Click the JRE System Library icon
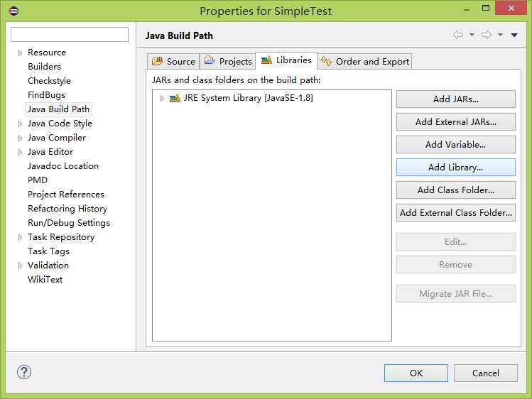The width and height of the screenshot is (532, 399). click(x=175, y=98)
